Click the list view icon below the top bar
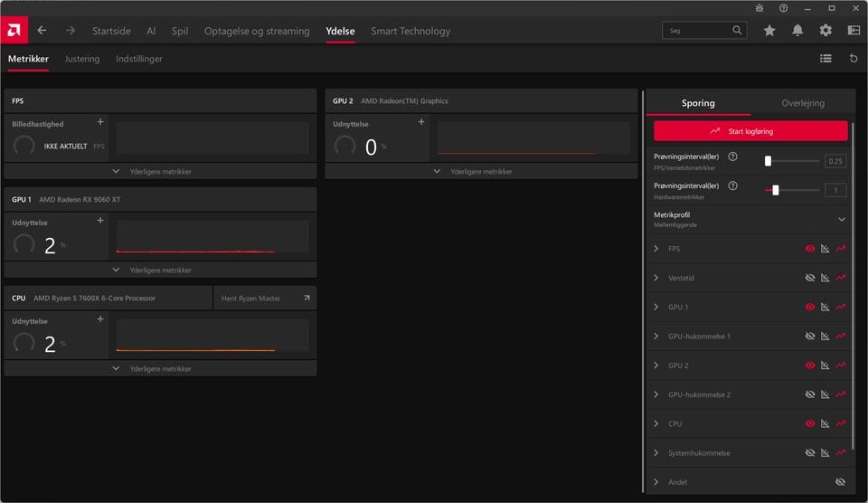The width and height of the screenshot is (868, 503). pos(826,59)
